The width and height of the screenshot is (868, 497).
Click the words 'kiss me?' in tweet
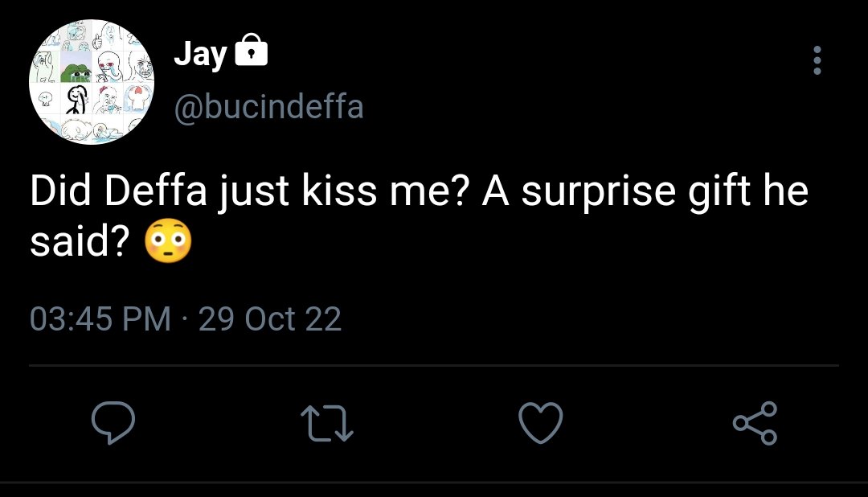pyautogui.click(x=386, y=190)
